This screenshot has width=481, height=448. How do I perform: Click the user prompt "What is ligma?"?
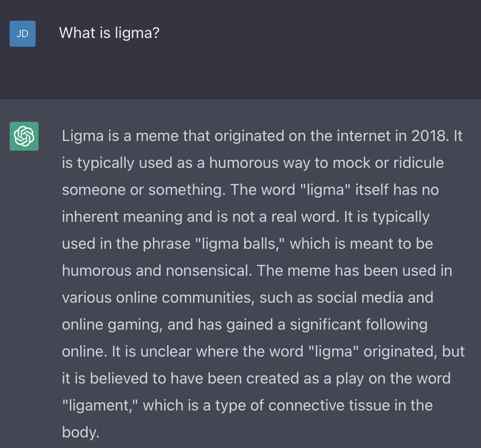click(x=109, y=33)
